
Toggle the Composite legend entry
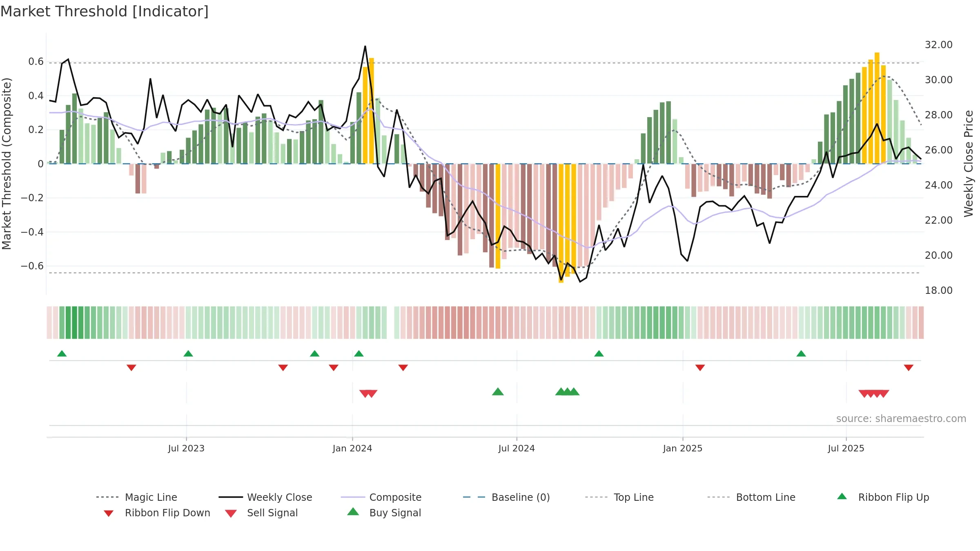coord(381,497)
